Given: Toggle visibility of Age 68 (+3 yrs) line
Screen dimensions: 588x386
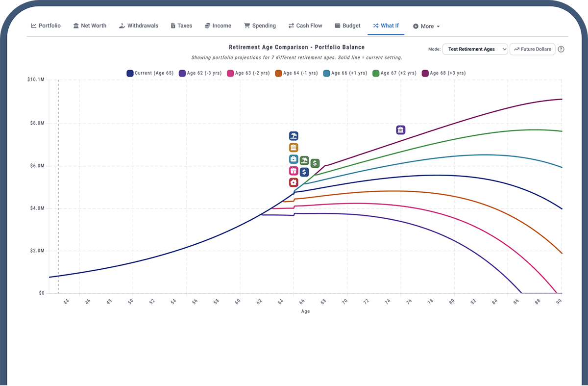Looking at the screenshot, I should pyautogui.click(x=443, y=73).
